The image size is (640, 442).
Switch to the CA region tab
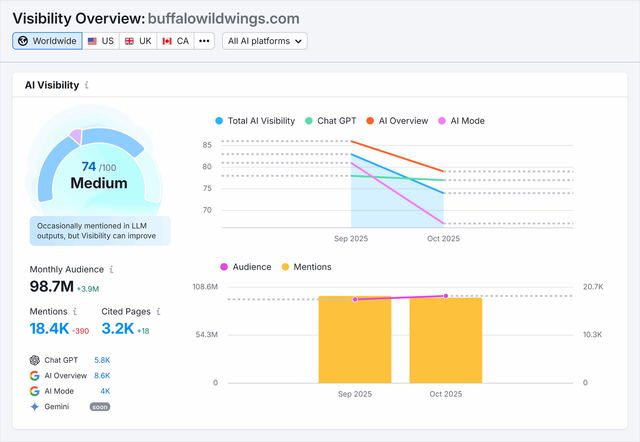click(x=176, y=41)
